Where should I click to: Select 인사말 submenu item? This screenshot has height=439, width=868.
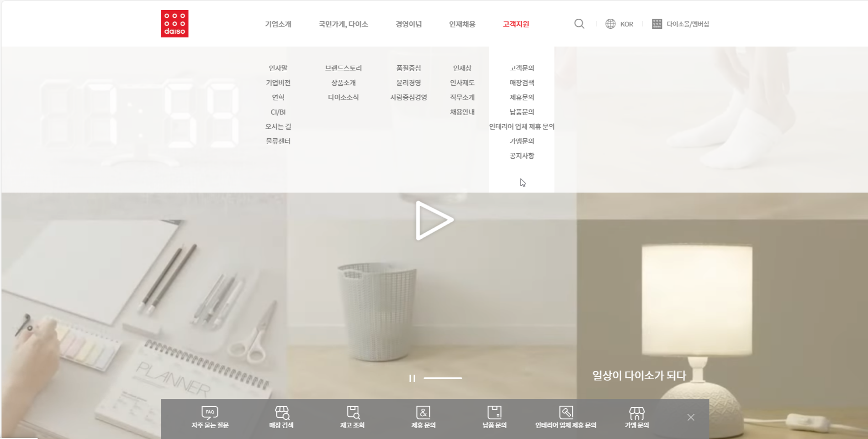tap(278, 68)
